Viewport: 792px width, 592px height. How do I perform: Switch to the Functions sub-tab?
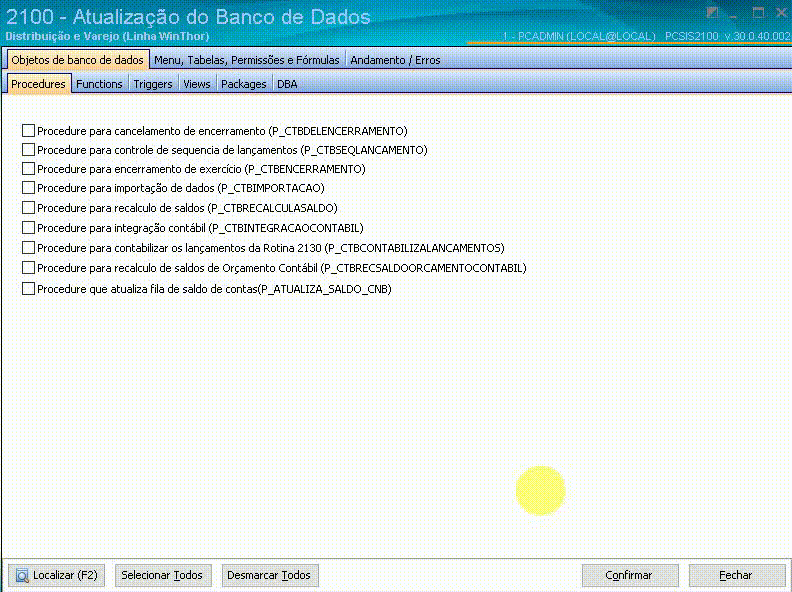99,84
